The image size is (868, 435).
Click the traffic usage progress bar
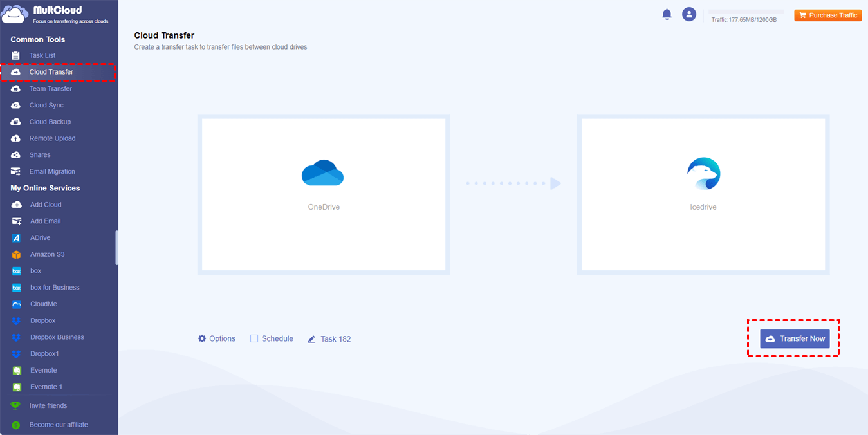[x=746, y=12]
